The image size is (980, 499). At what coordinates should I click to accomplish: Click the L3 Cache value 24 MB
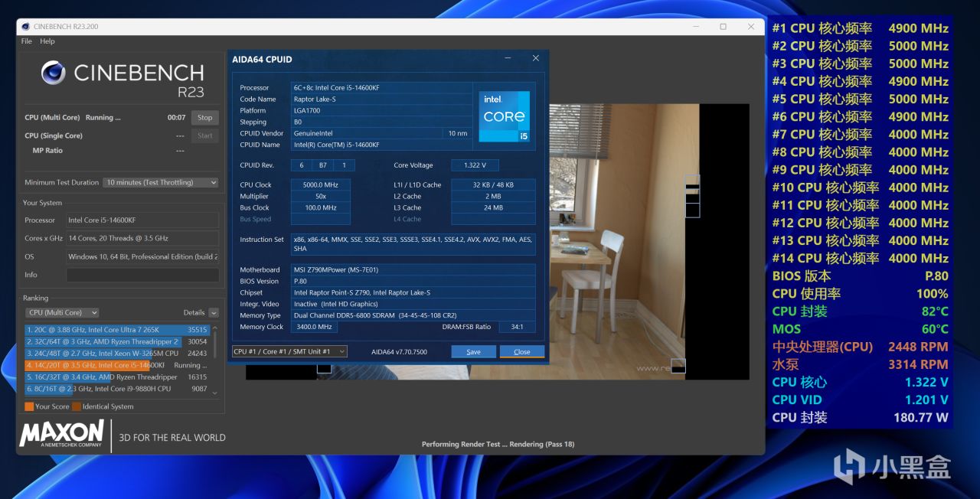click(493, 207)
